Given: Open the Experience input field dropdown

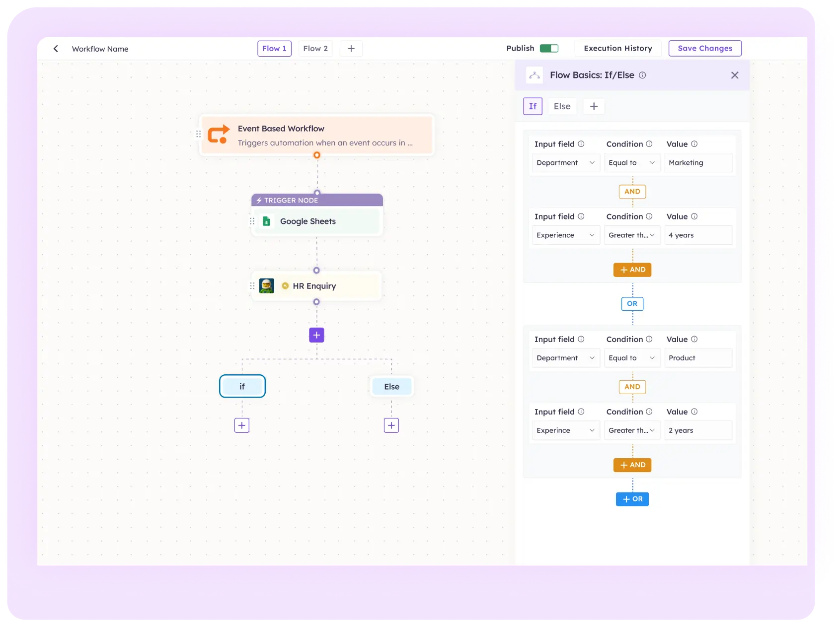Looking at the screenshot, I should click(566, 235).
